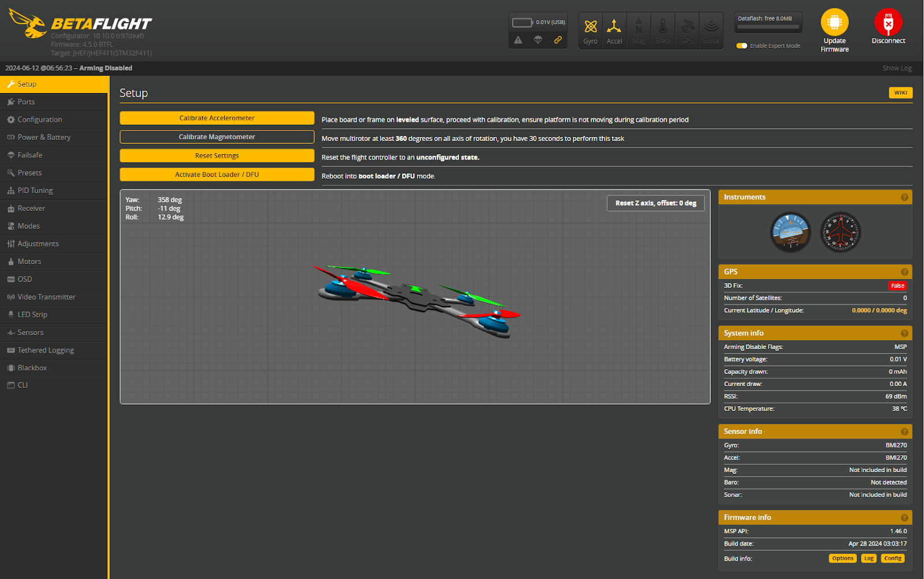This screenshot has height=579, width=924.
Task: Open help for Instruments panel
Action: (904, 198)
